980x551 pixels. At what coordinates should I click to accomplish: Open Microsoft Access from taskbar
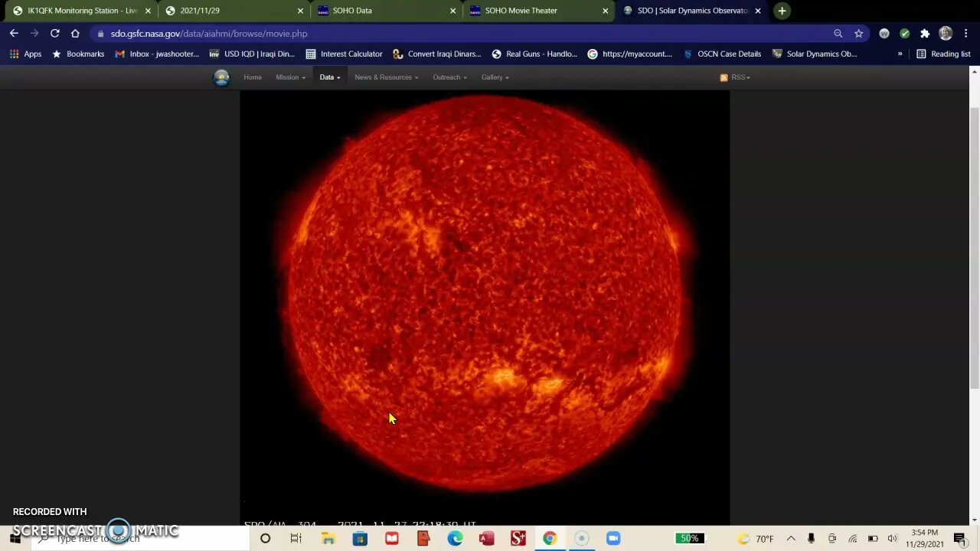point(486,539)
